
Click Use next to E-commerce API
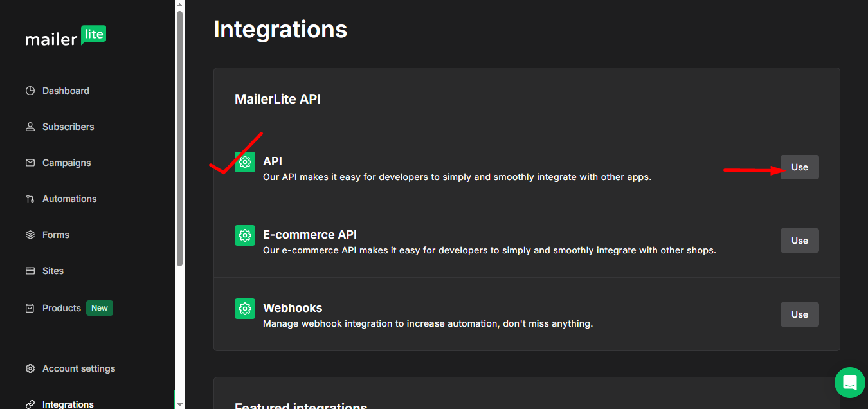799,240
